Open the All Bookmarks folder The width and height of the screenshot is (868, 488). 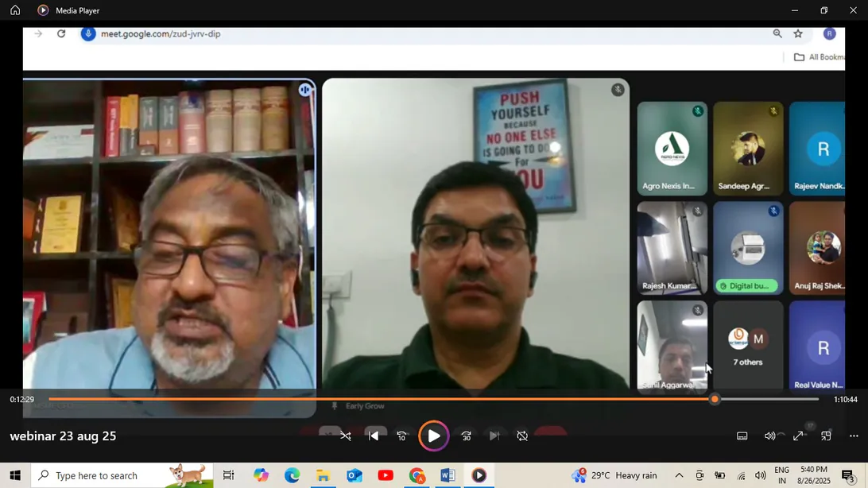point(820,57)
